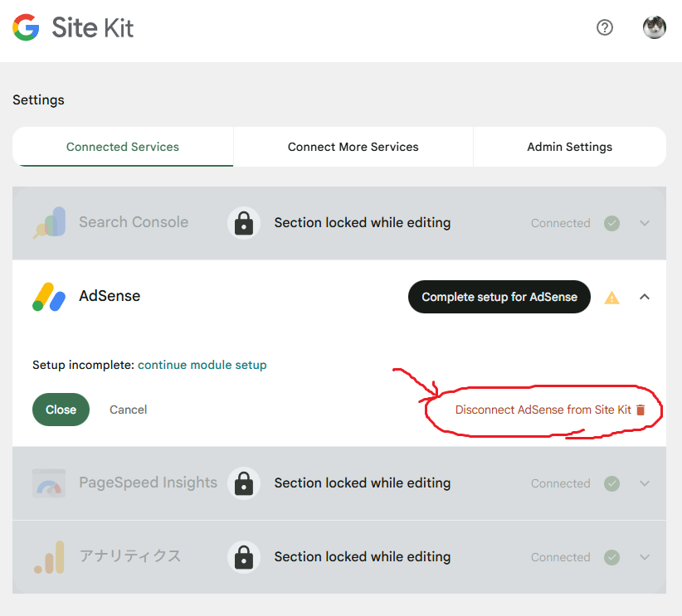682x616 pixels.
Task: Expand the PageSpeed Insights section chevron
Action: [645, 483]
